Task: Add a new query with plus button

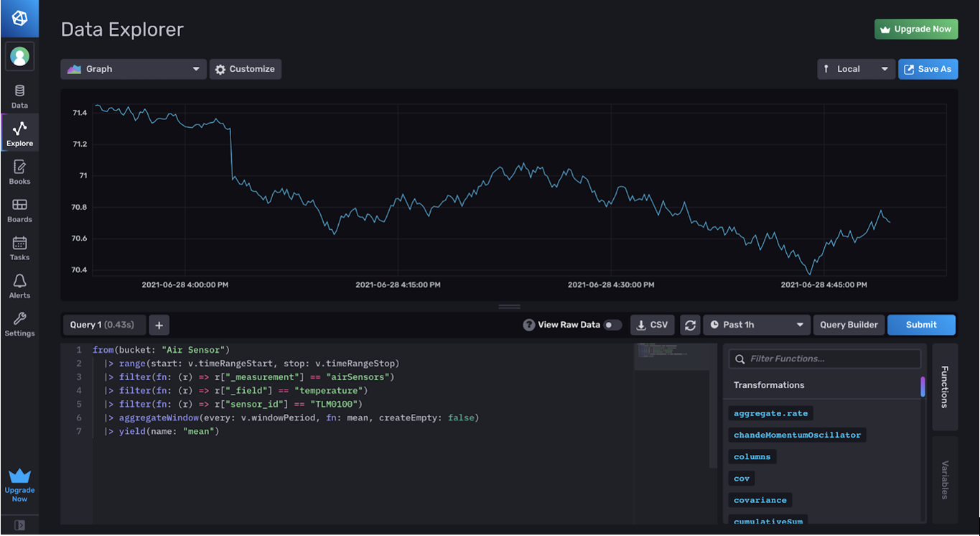Action: pos(159,325)
